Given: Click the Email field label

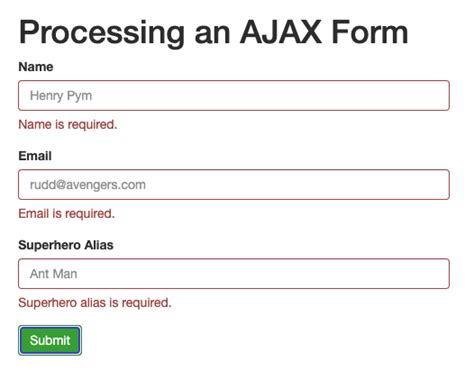Looking at the screenshot, I should pos(35,156).
